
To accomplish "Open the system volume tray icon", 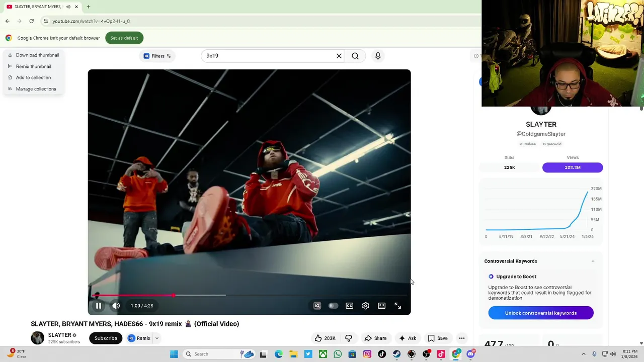I will [x=613, y=354].
